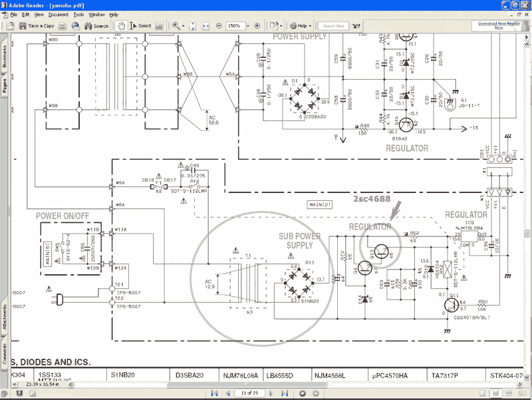Open the Help menu in menu bar
532x400 pixels.
(x=114, y=15)
